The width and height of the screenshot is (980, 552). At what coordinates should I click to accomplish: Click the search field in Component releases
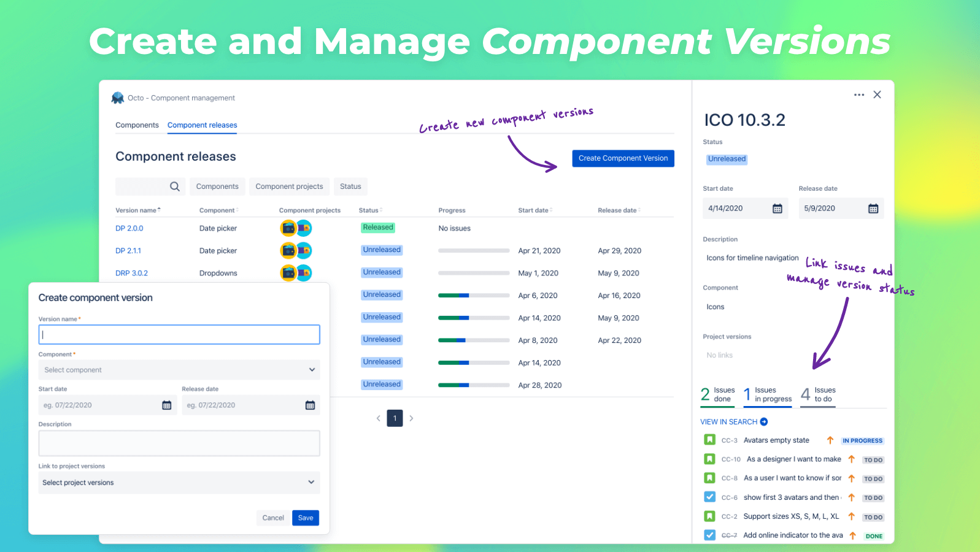(x=150, y=186)
